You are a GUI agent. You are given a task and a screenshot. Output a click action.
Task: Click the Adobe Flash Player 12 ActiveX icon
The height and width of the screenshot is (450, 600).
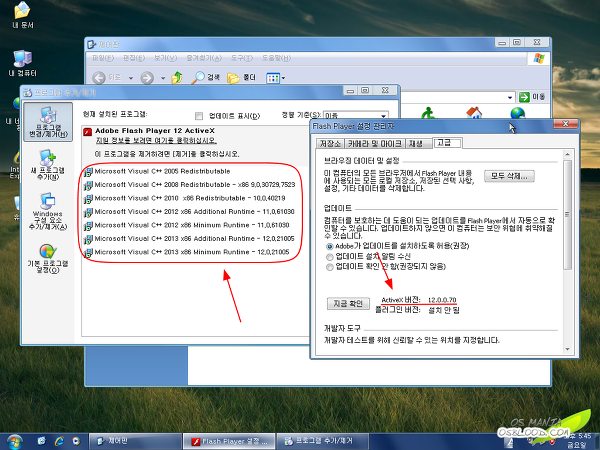[x=88, y=132]
